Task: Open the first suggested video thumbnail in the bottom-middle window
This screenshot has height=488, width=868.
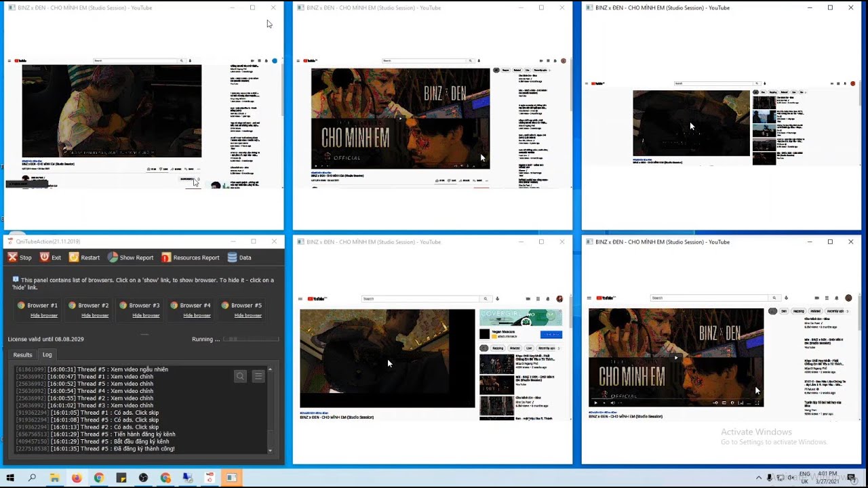Action: (497, 364)
